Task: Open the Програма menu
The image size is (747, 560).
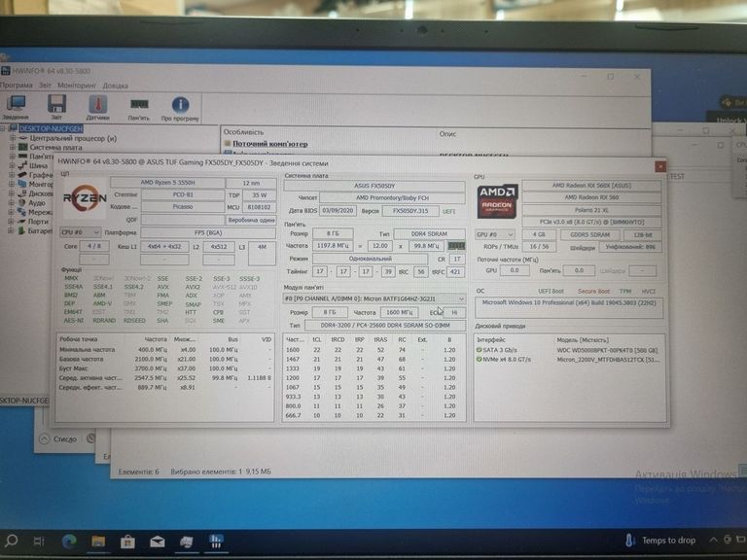Action: [x=17, y=86]
